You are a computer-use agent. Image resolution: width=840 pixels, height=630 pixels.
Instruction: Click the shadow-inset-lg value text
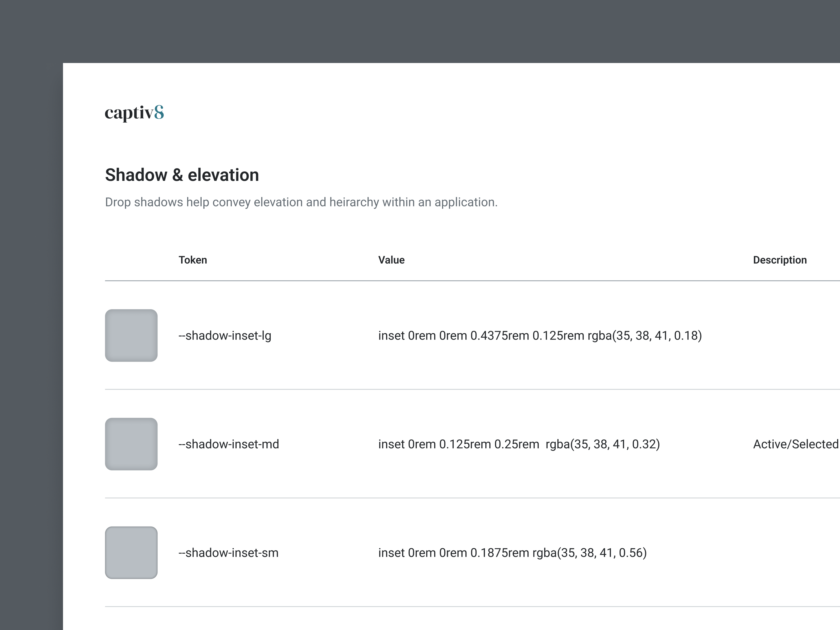(x=540, y=336)
